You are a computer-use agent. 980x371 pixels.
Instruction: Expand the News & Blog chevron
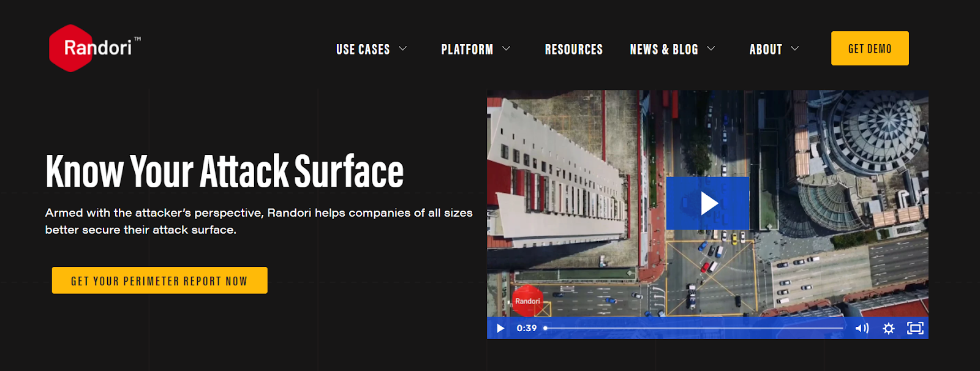click(x=710, y=48)
